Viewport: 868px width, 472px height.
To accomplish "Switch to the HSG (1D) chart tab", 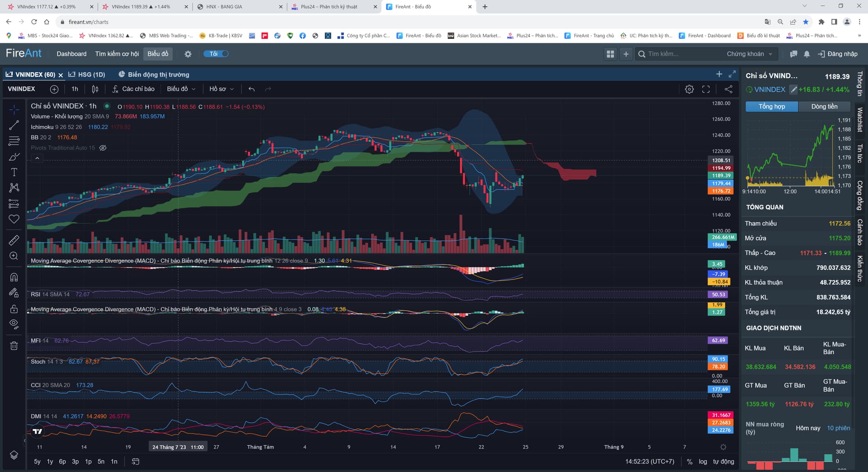I will click(87, 75).
